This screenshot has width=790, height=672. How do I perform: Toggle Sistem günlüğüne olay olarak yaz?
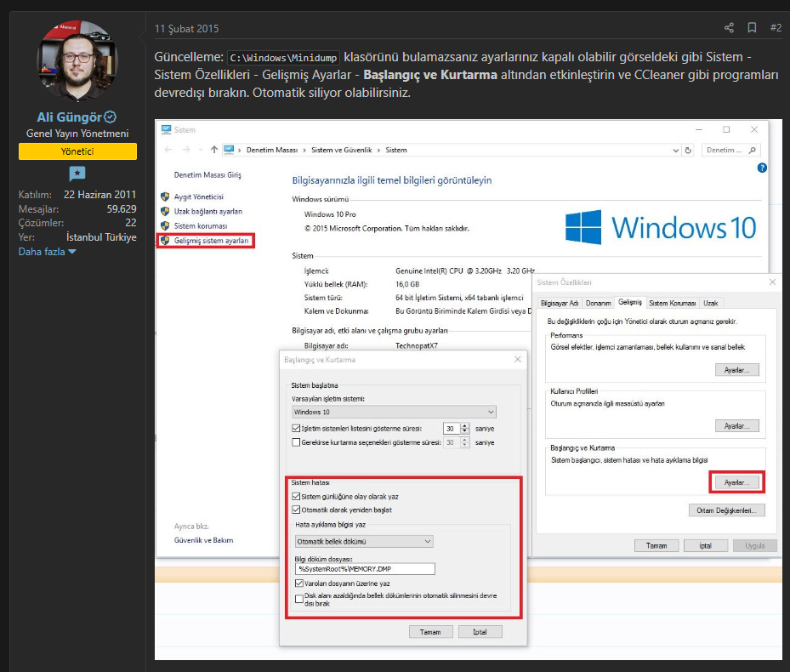[296, 497]
